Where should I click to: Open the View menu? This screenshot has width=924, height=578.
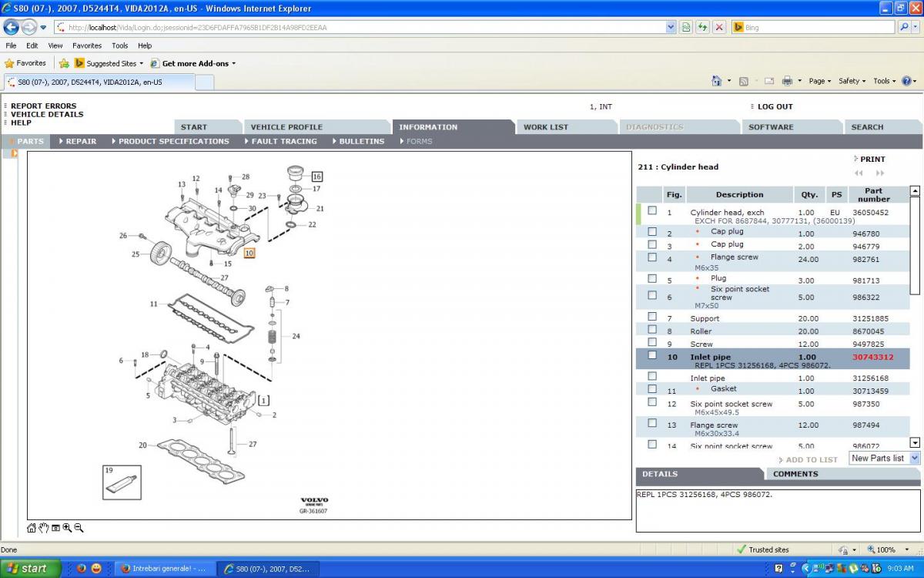(x=55, y=45)
